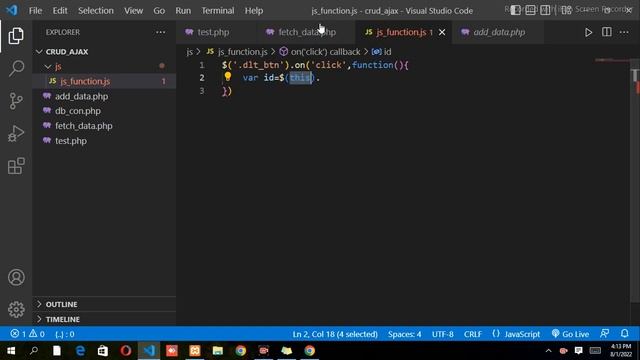This screenshot has width=640, height=360.
Task: Open the File menu
Action: pos(36,11)
